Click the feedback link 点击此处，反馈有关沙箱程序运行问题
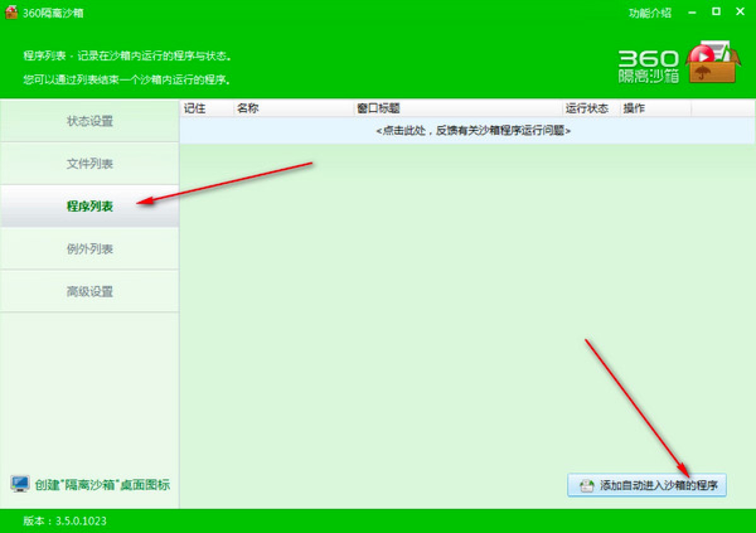 coord(473,130)
